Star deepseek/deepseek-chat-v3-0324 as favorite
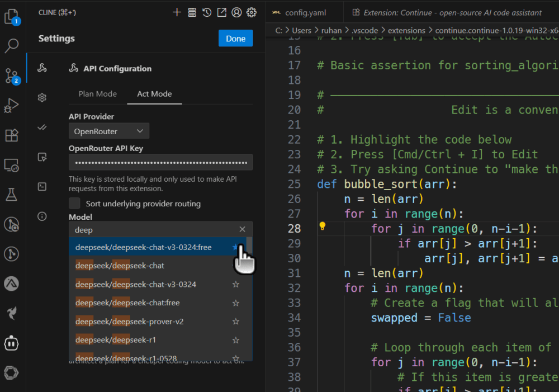This screenshot has height=392, width=559. (235, 284)
